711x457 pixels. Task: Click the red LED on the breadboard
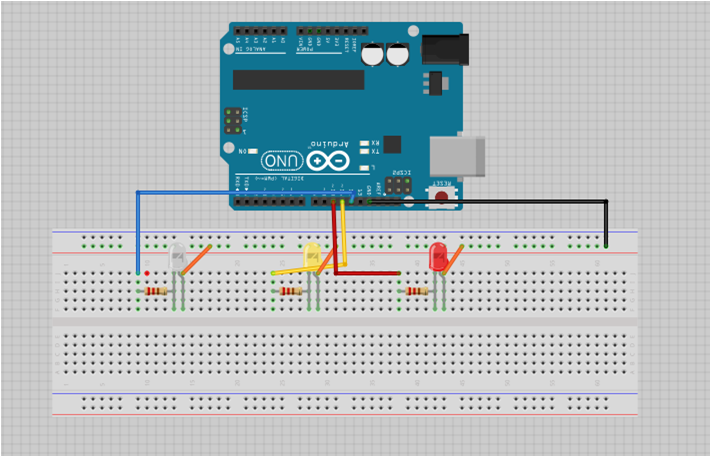tap(437, 258)
